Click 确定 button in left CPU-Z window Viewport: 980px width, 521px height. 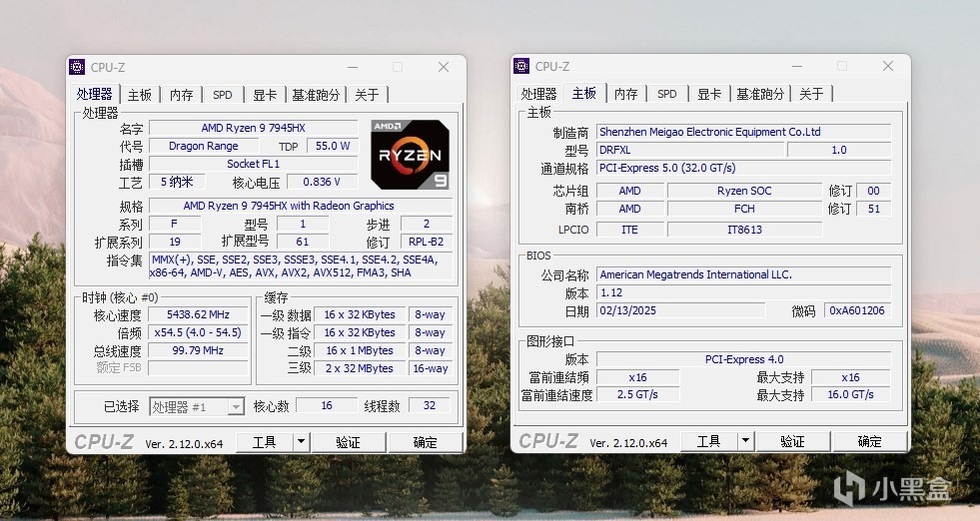[x=426, y=442]
